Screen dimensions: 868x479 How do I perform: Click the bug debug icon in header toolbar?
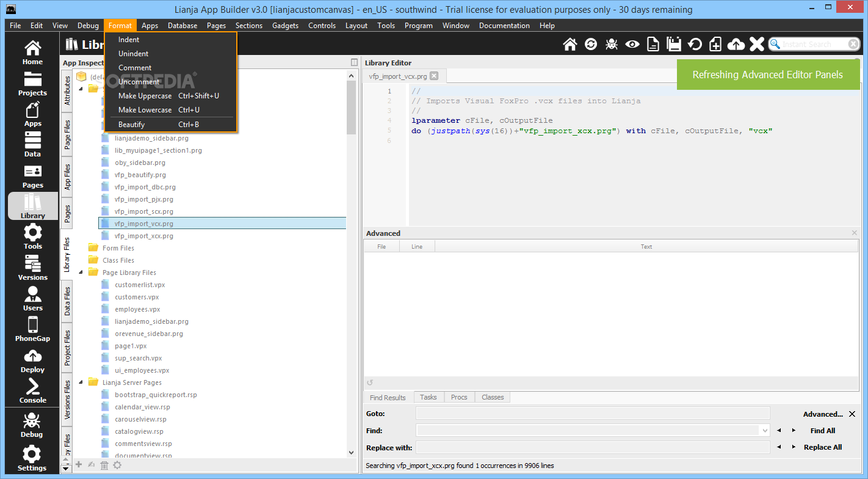point(612,44)
